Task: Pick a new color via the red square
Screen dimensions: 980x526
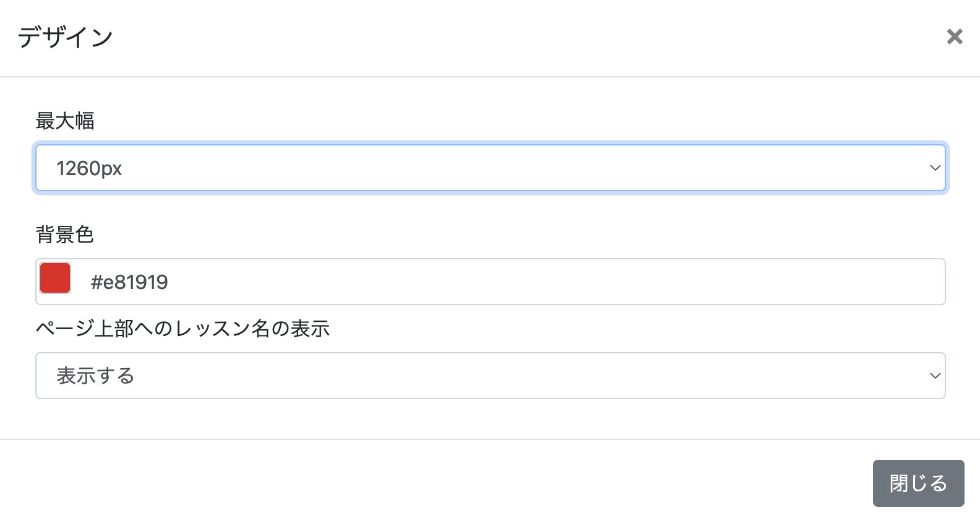Action: tap(55, 278)
